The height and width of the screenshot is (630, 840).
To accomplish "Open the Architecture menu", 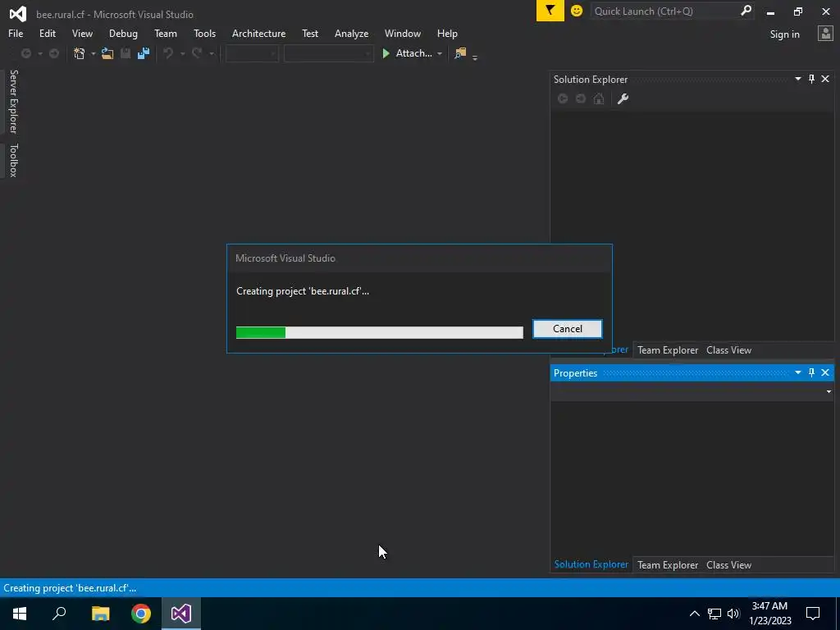I will [258, 34].
